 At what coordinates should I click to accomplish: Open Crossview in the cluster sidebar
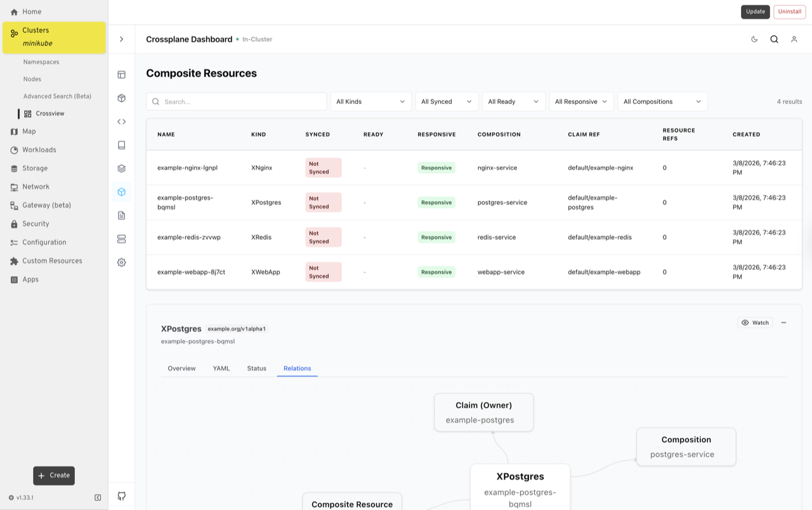click(x=50, y=114)
